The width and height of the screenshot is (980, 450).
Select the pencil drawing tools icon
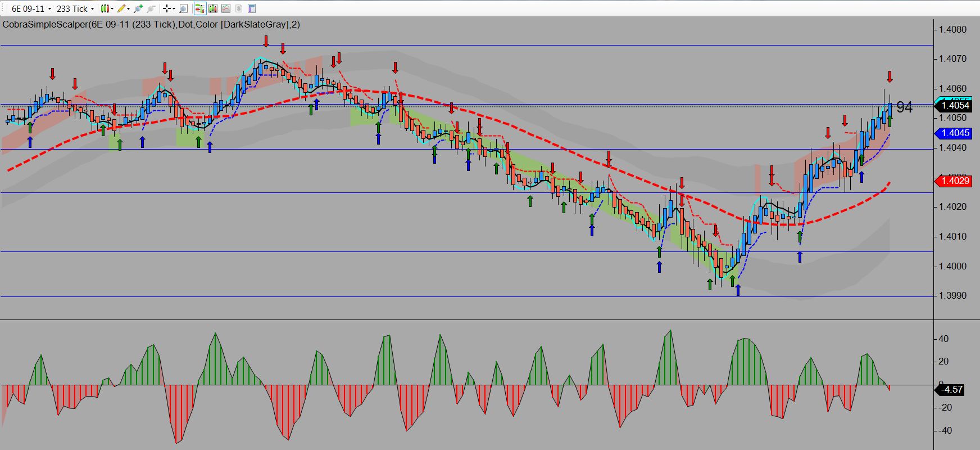click(x=121, y=8)
